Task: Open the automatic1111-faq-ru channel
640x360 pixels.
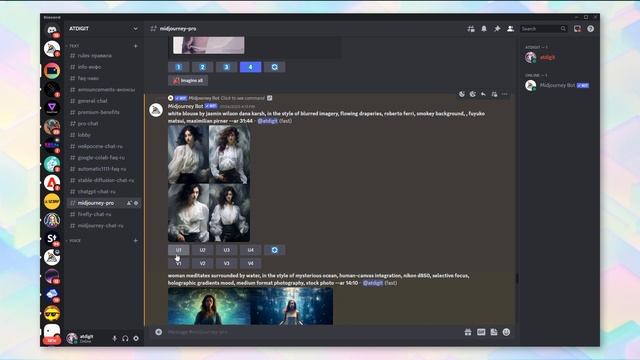Action: tap(104, 169)
